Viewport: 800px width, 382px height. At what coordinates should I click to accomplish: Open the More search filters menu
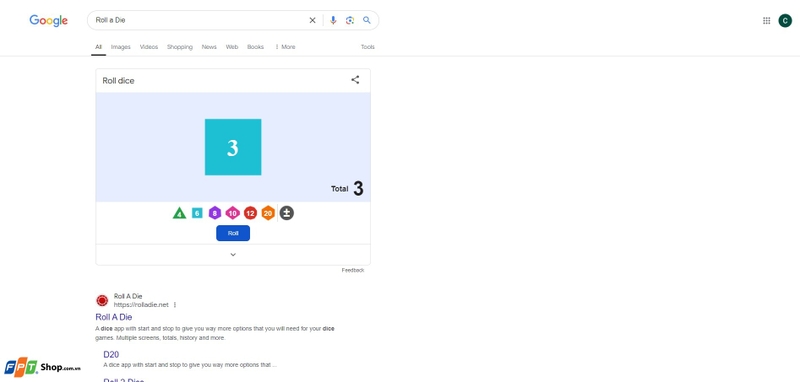point(285,47)
